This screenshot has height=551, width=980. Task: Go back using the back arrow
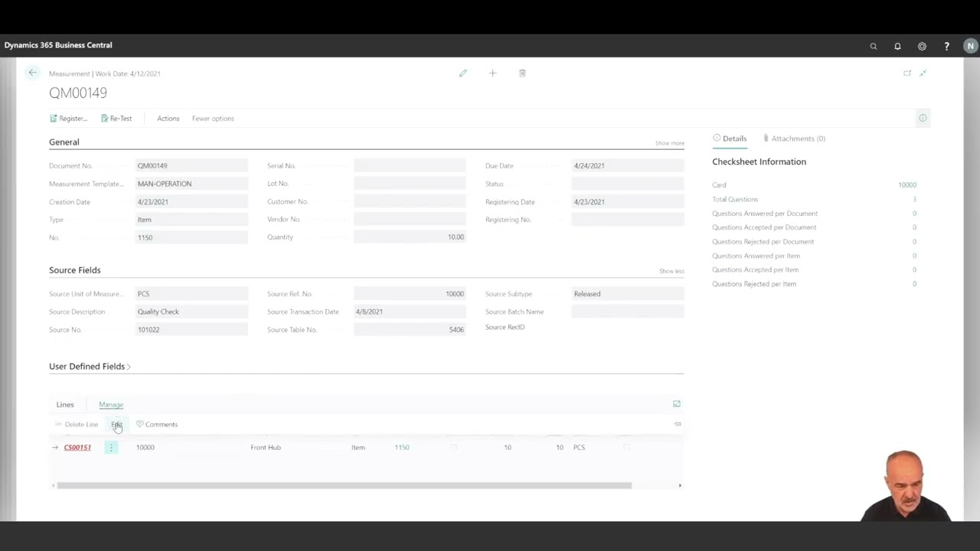click(x=32, y=73)
